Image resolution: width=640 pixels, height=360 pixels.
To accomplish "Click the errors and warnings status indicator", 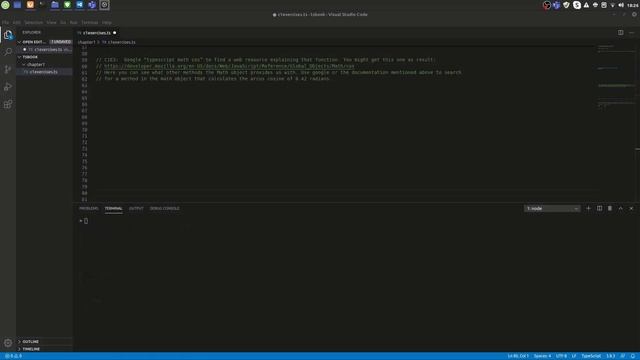I will pos(13,356).
